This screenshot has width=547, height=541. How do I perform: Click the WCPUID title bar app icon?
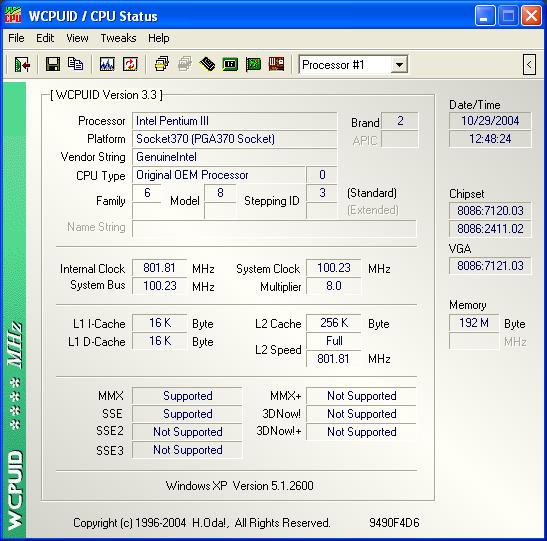click(13, 15)
